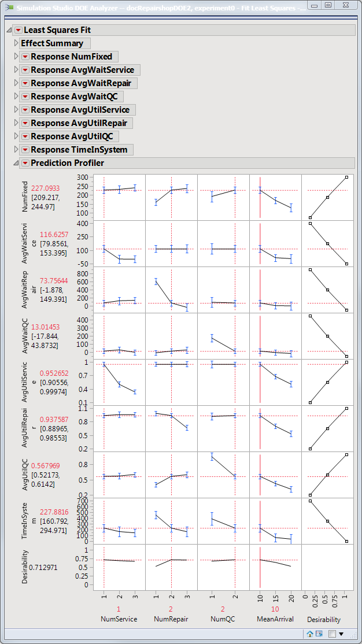Click the home window icon in the status bar
Screen dimensions: 362x644
[310, 634]
